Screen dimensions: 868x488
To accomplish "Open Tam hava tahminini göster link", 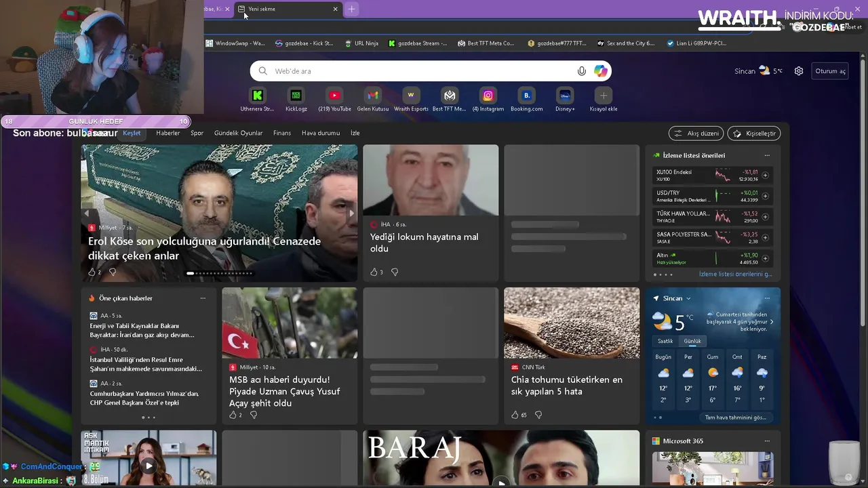I will point(735,418).
